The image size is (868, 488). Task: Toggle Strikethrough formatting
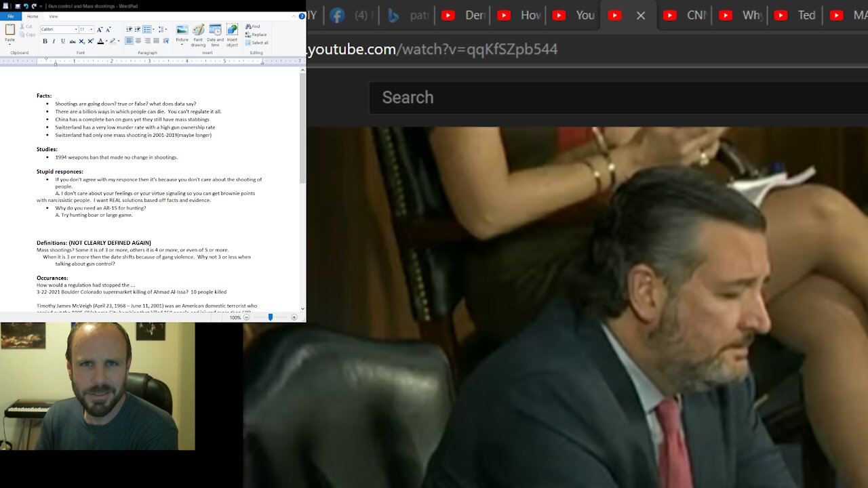click(73, 41)
